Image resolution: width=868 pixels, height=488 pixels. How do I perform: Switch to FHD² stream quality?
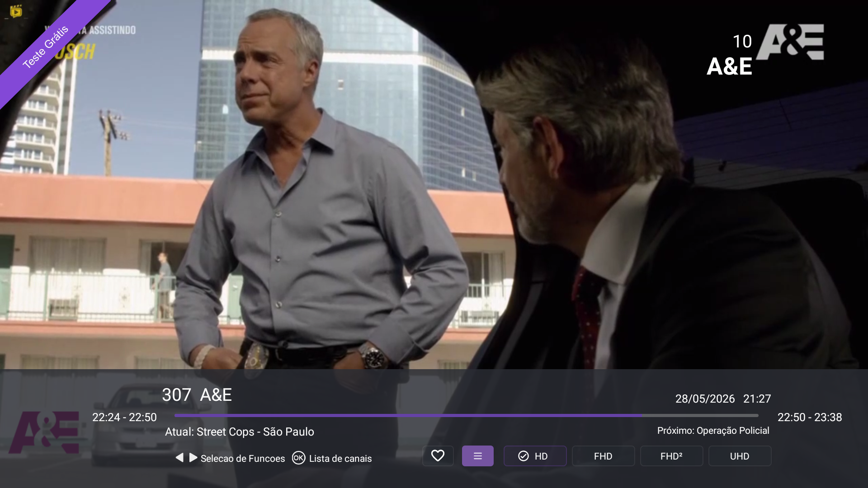point(671,456)
